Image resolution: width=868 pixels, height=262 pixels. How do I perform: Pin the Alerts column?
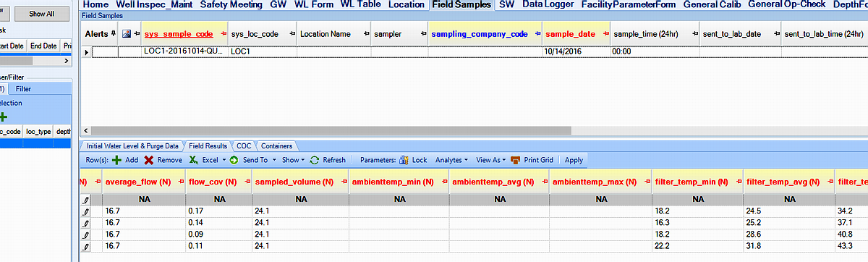tap(114, 34)
